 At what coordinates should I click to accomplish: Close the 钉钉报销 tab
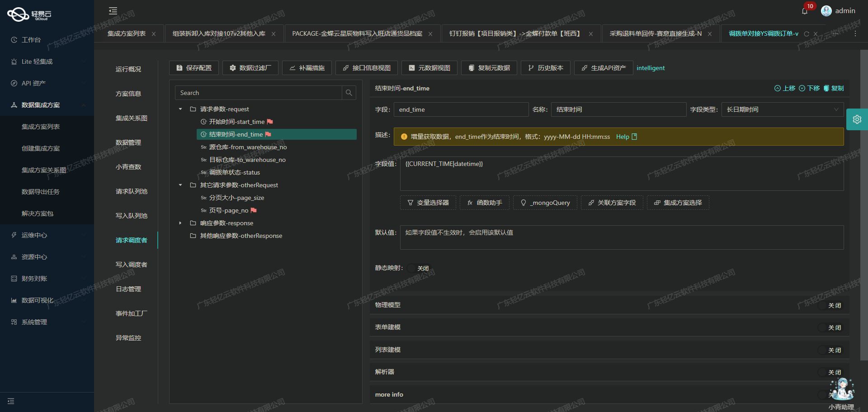(x=591, y=34)
